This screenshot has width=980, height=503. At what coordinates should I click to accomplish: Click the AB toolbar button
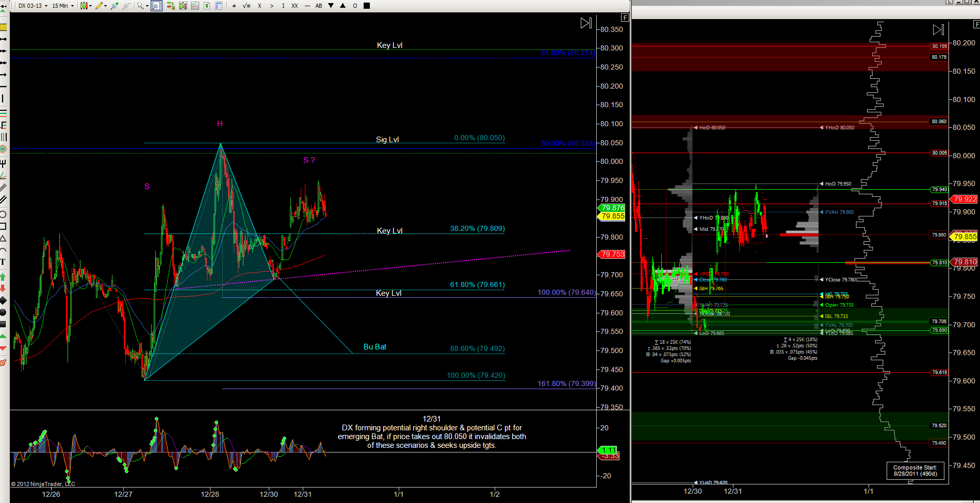[x=319, y=6]
